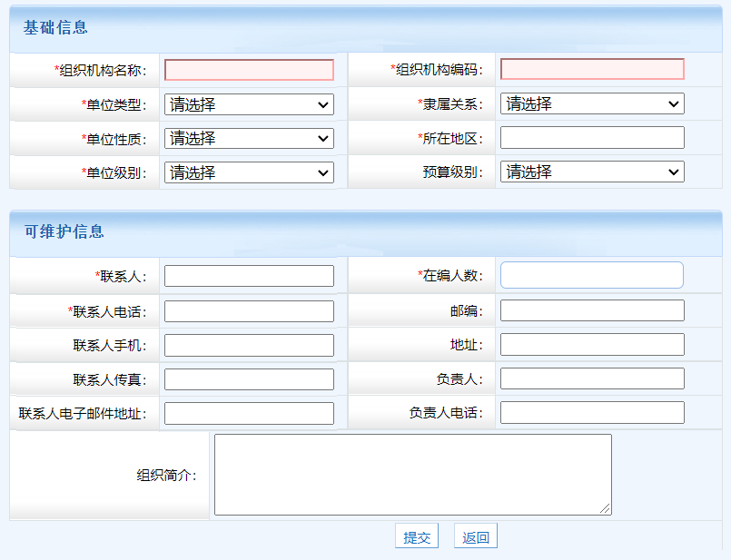Grab the 组织简介 textarea resize handle

606,509
